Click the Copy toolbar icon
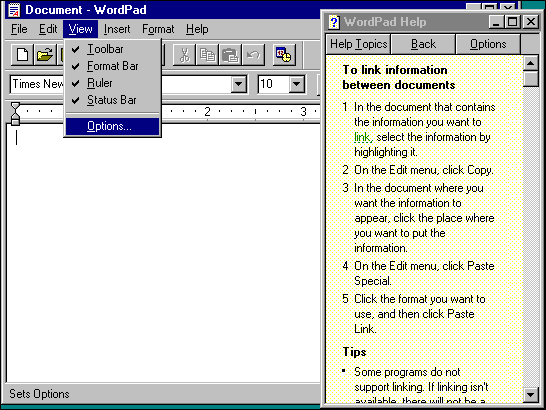This screenshot has height=410, width=546. (207, 55)
